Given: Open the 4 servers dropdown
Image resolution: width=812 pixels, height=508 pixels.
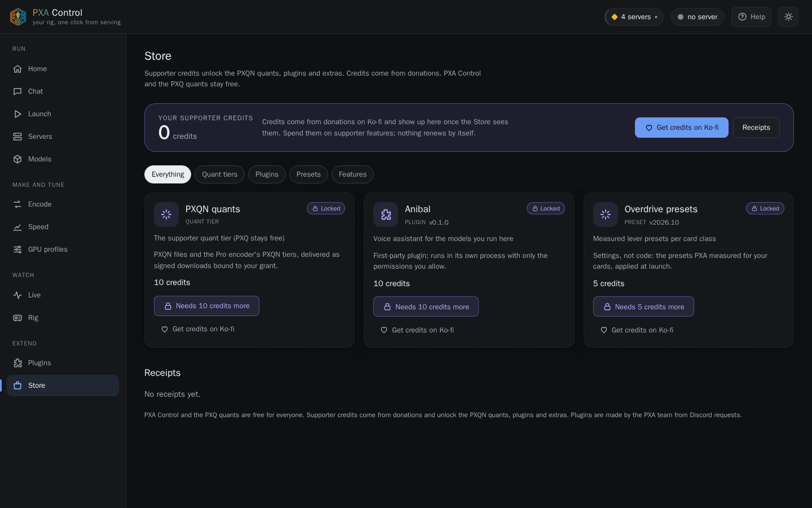Looking at the screenshot, I should 634,17.
